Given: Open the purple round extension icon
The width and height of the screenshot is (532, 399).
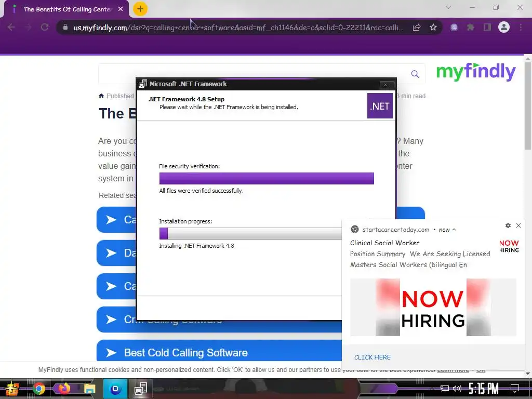Looking at the screenshot, I should point(454,28).
